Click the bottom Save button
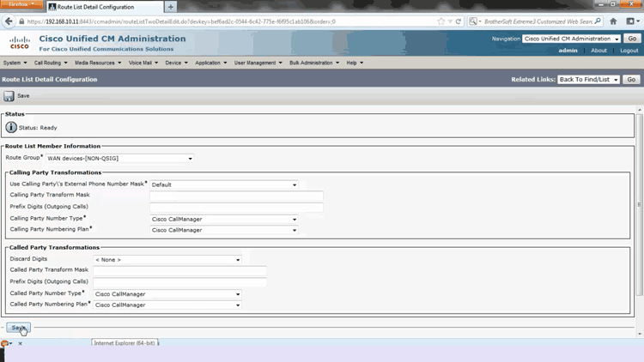Screen dimensions: 644x362 click(18, 328)
